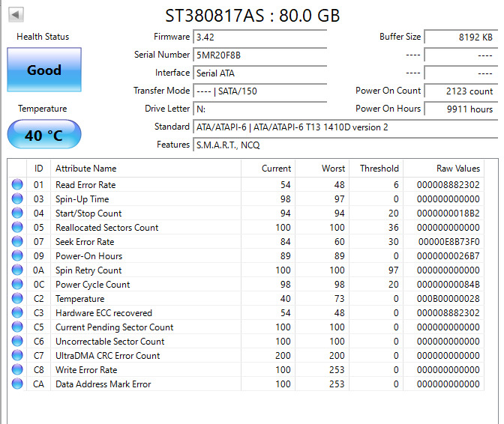The height and width of the screenshot is (424, 504).
Task: Click raw value 0000000018B2
Action: click(x=448, y=213)
